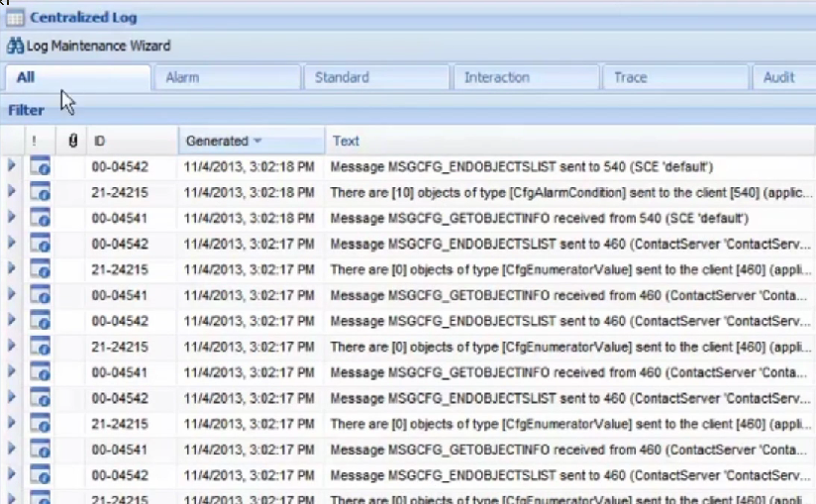
Task: Click the Log Maintenance Wizard binoculars icon
Action: [x=16, y=46]
